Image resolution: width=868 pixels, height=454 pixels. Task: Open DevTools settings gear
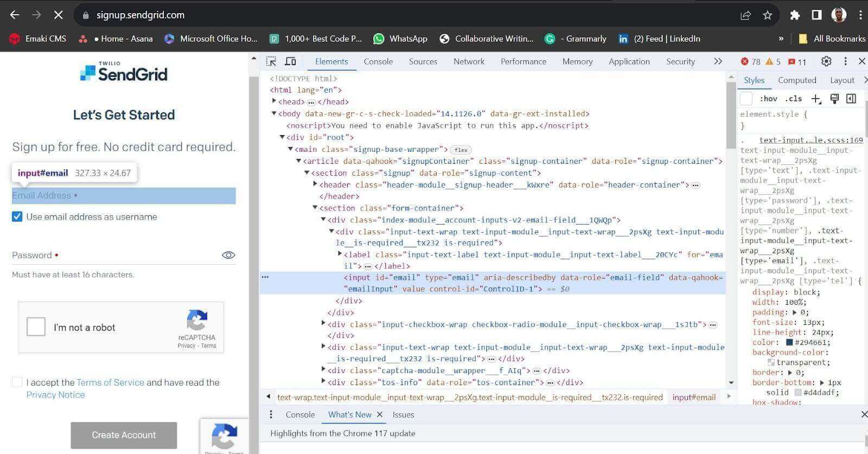coord(826,61)
